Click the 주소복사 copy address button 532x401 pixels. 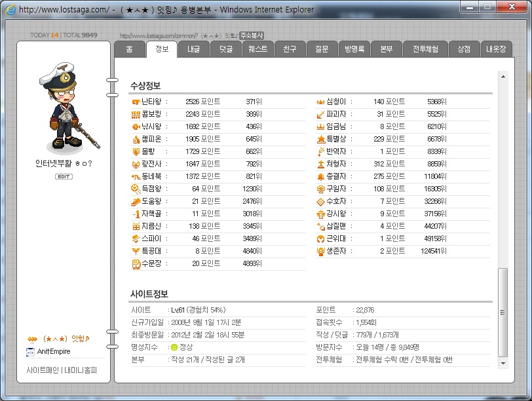pyautogui.click(x=252, y=35)
